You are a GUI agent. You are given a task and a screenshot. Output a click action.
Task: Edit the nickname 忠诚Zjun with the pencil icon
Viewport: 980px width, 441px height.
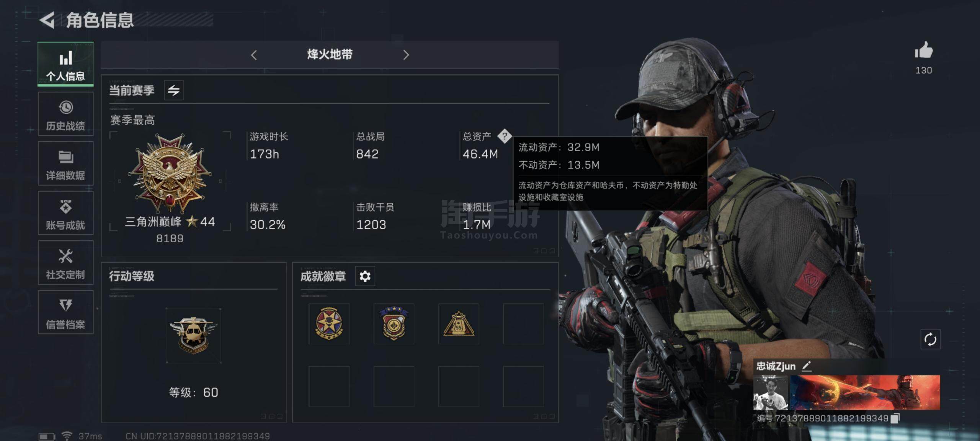[807, 366]
